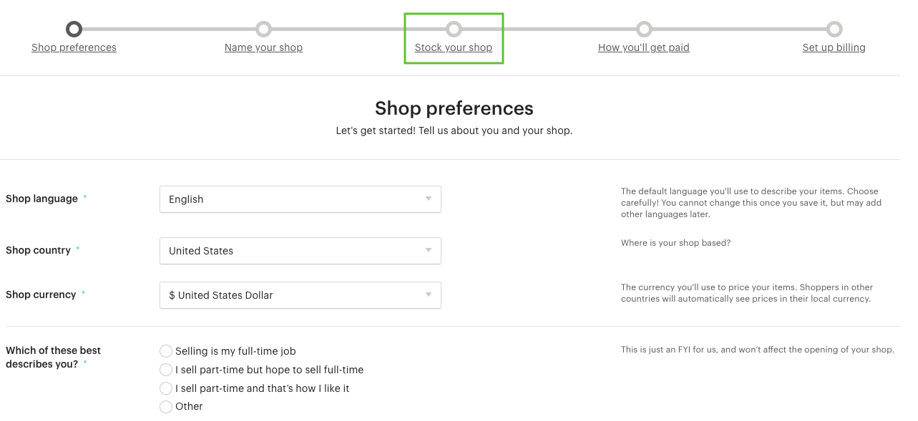Click the How you'll get paid step circle
The width and height of the screenshot is (918, 421).
(x=644, y=29)
